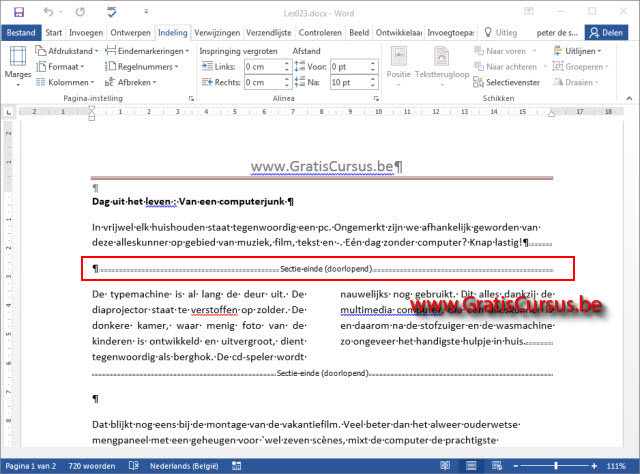Click the Na spacing field showing 10 pt

pyautogui.click(x=349, y=82)
